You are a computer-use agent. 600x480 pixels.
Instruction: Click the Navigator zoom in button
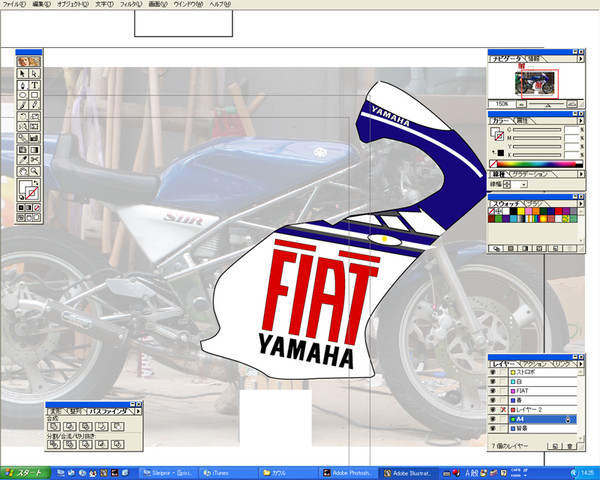[572, 104]
